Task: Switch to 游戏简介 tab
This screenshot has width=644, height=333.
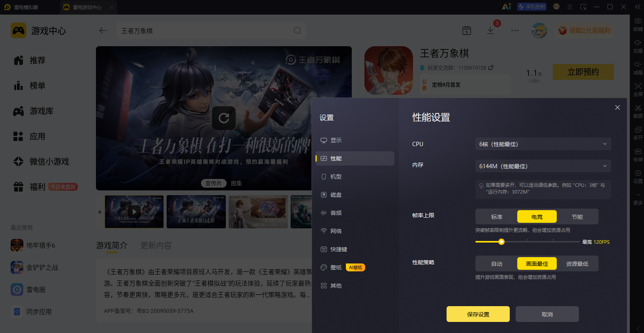Action: [112, 245]
